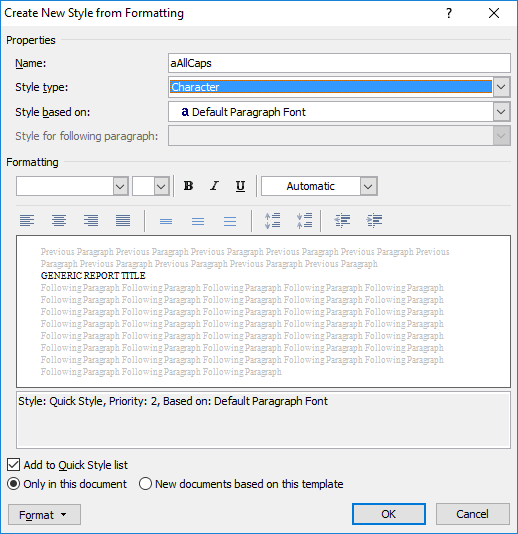
Task: Select the align left icon
Action: (x=27, y=221)
